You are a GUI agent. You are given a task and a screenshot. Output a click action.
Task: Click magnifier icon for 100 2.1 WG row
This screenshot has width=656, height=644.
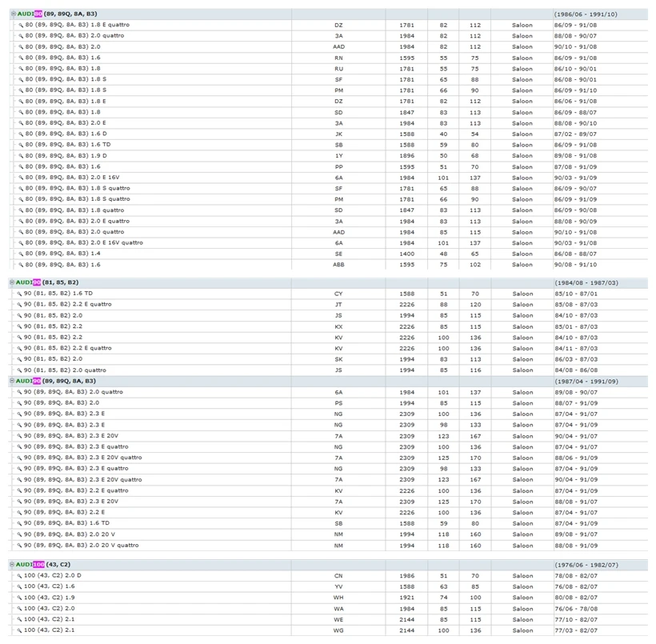[x=19, y=630]
